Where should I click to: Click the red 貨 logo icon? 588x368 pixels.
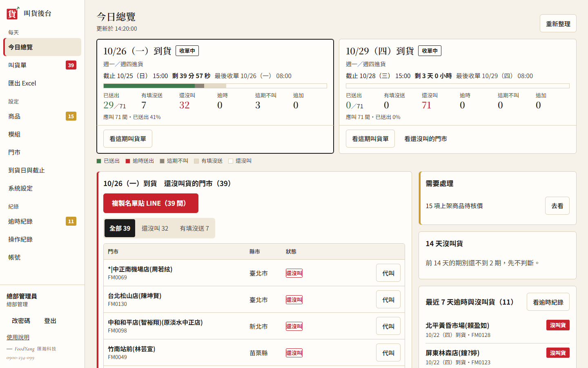click(13, 13)
